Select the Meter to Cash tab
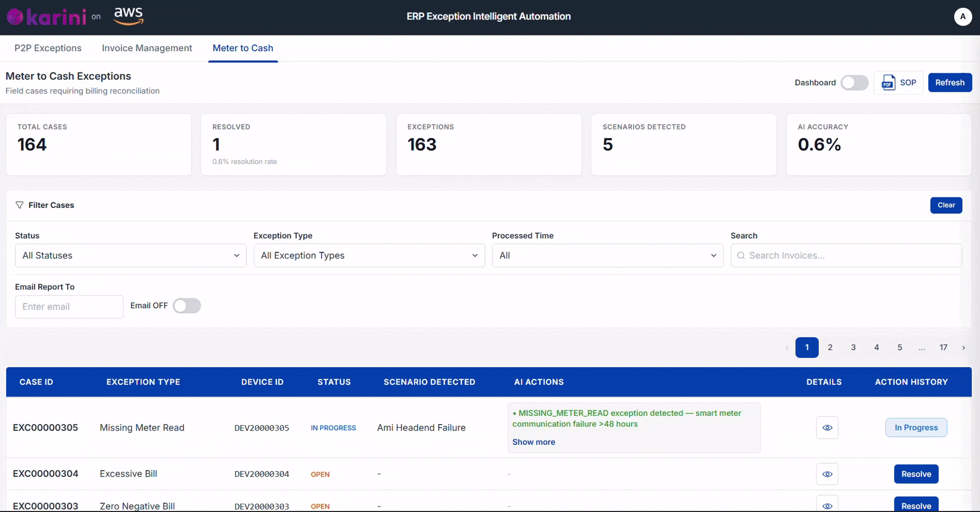This screenshot has height=512, width=980. (243, 48)
